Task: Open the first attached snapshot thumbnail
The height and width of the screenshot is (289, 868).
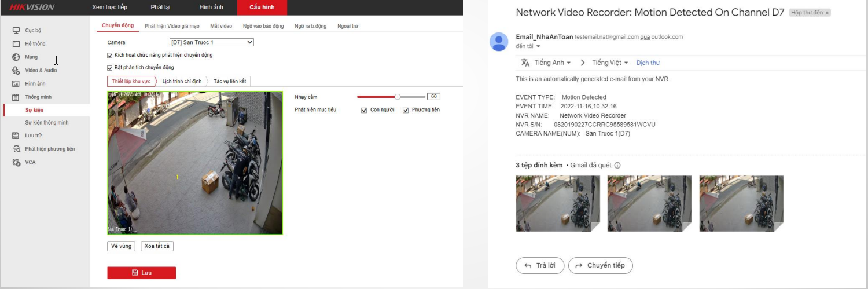Action: 550,203
